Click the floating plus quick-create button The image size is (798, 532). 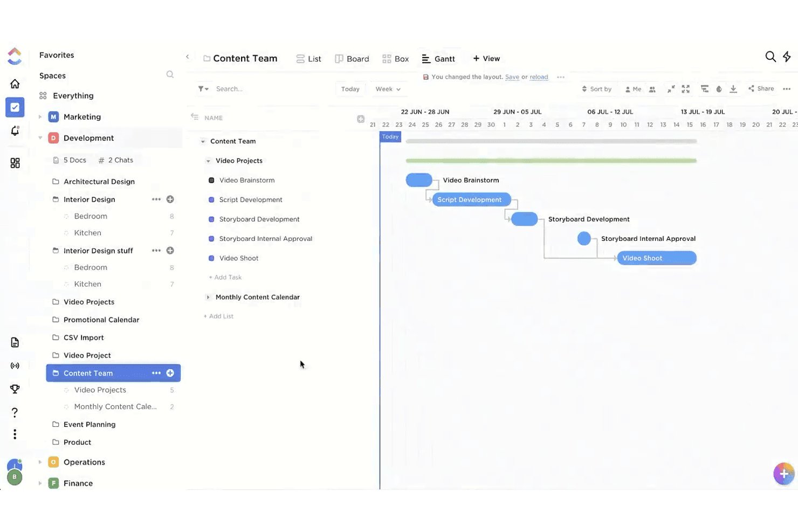click(784, 474)
